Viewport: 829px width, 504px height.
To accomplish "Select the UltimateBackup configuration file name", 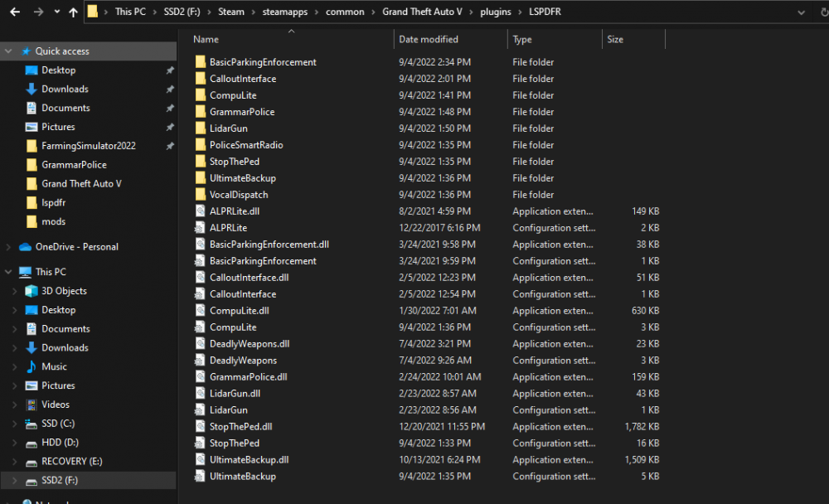I will [243, 477].
